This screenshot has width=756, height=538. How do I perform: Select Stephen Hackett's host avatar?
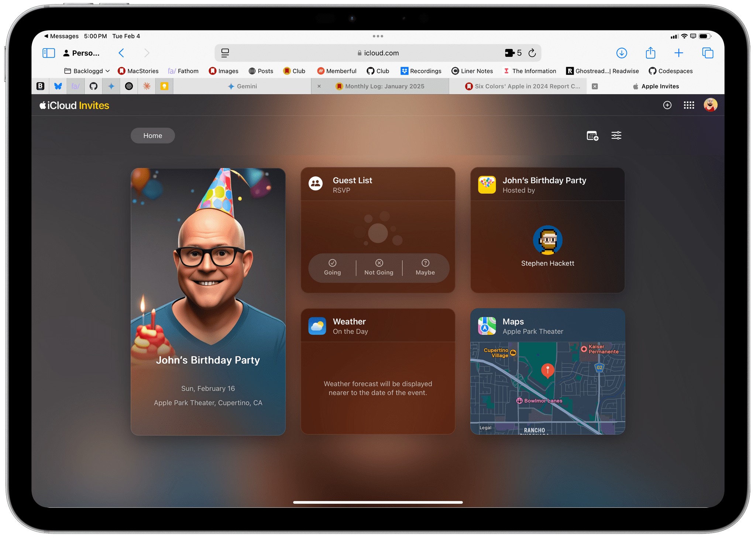coord(548,240)
